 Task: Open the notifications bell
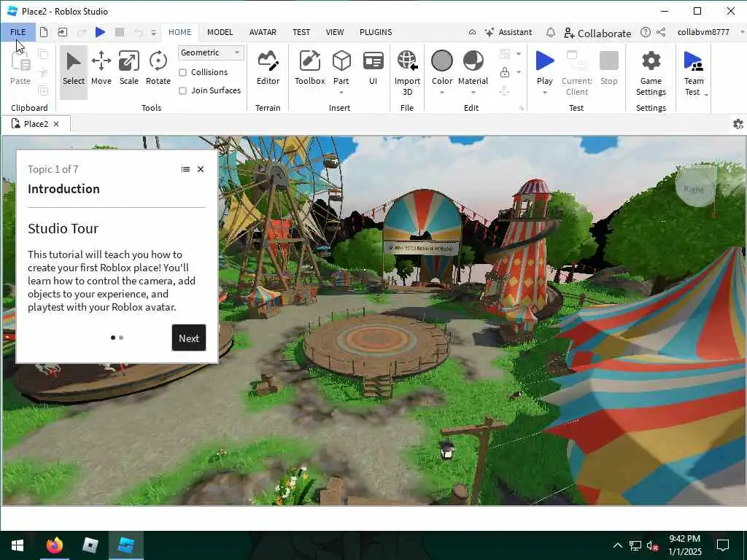[x=550, y=32]
